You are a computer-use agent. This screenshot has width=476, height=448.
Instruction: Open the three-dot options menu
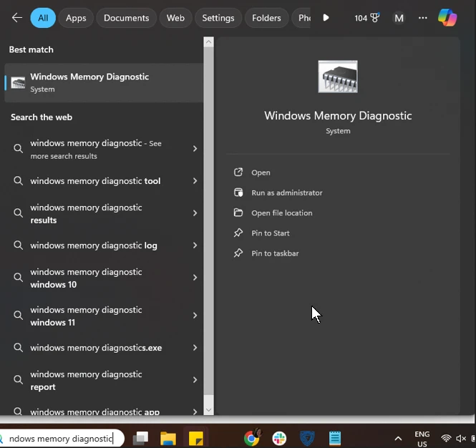click(422, 18)
